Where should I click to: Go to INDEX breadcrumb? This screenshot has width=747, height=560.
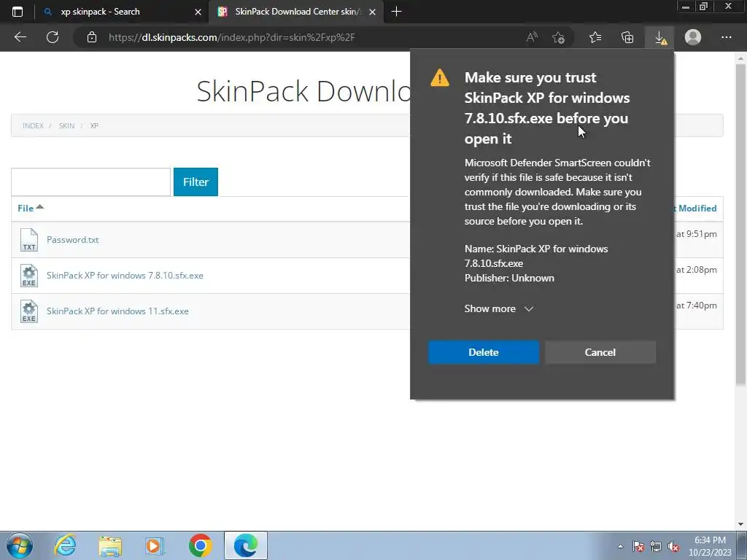click(x=33, y=125)
